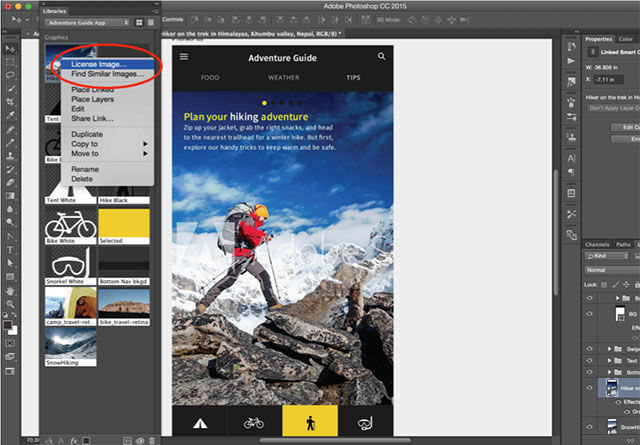This screenshot has width=640, height=445.
Task: Click Creative Cloud sync icon in Libraries
Action: pyautogui.click(x=140, y=441)
